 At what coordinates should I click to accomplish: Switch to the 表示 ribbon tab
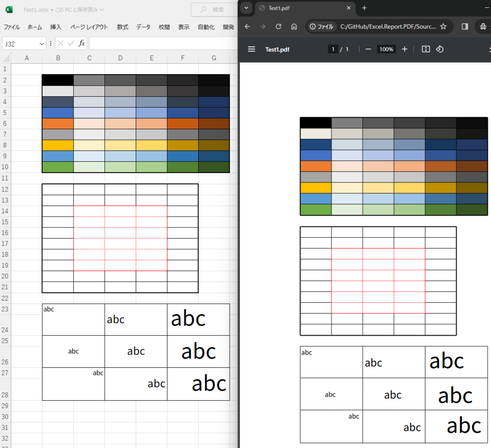point(184,27)
